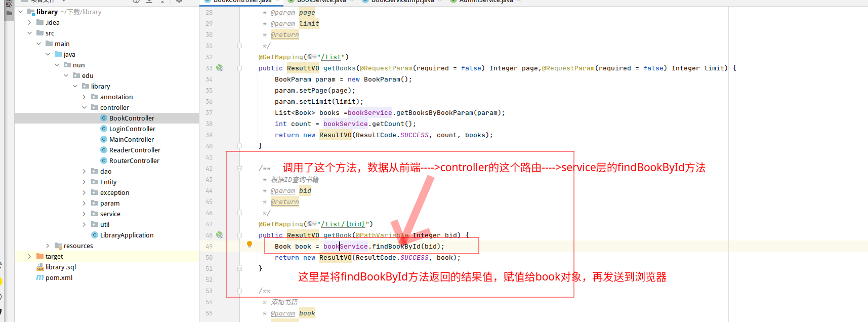Expand the param package

[84, 203]
